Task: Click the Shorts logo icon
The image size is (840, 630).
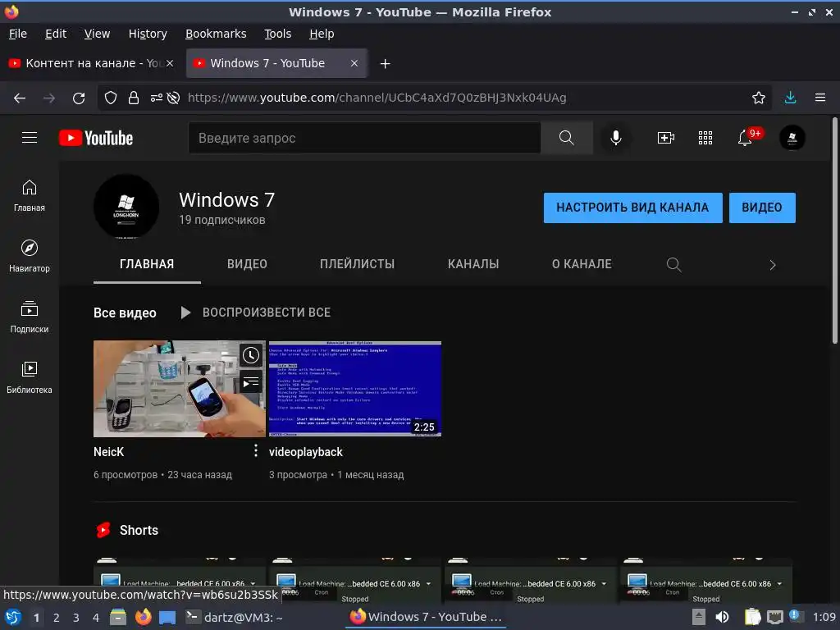Action: pyautogui.click(x=103, y=530)
